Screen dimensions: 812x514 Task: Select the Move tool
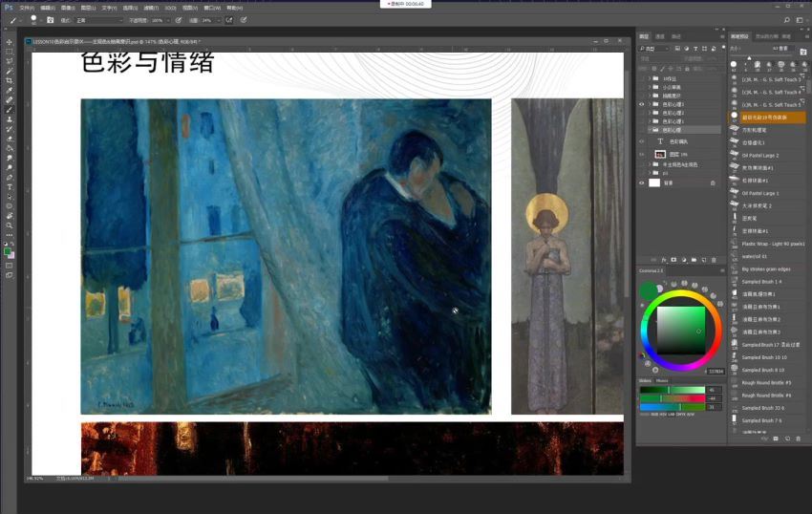coord(10,42)
